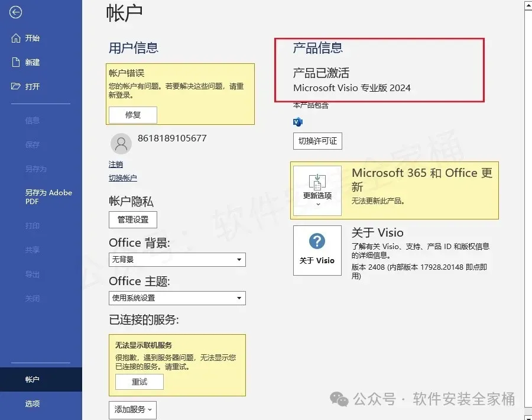Click 关闭 in the sidebar
Screen dimensions: 532x420
(x=33, y=299)
